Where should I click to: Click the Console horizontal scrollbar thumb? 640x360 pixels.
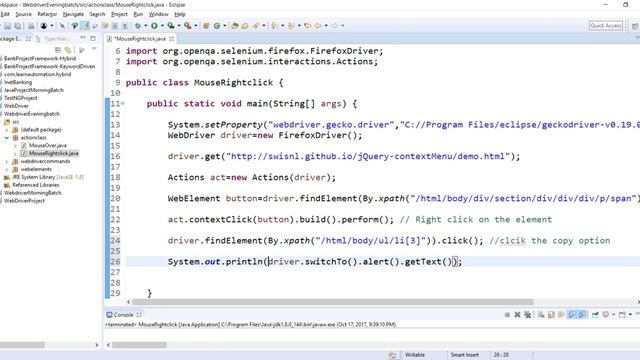[x=139, y=345]
